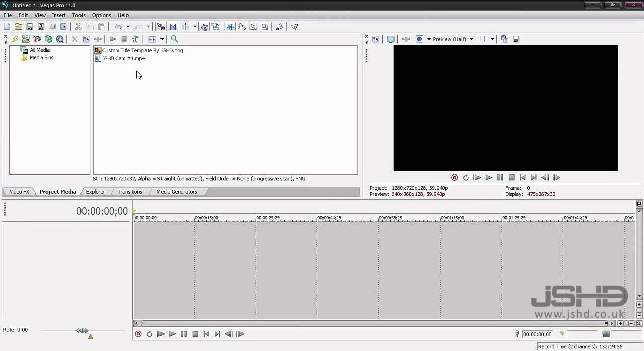Start media preview in Project Media toolbar
This screenshot has width=644, height=351.
[113, 39]
